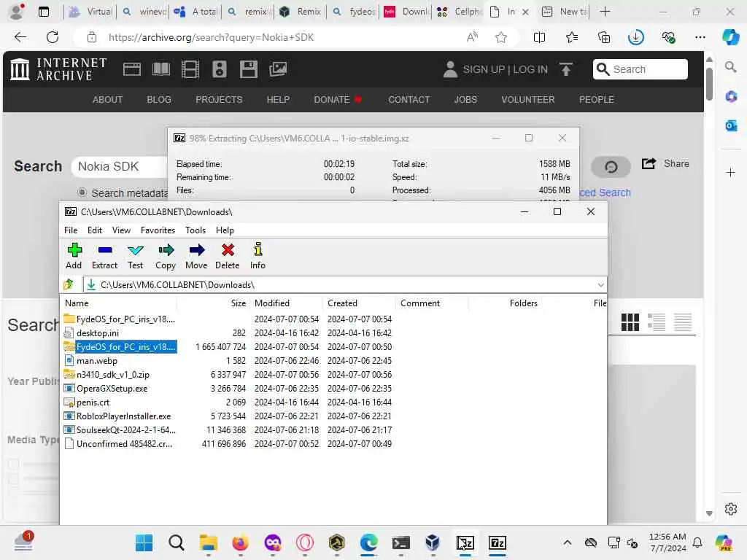Open the Internet Archive software icon
Screen dimensions: 747x560
[x=248, y=69]
